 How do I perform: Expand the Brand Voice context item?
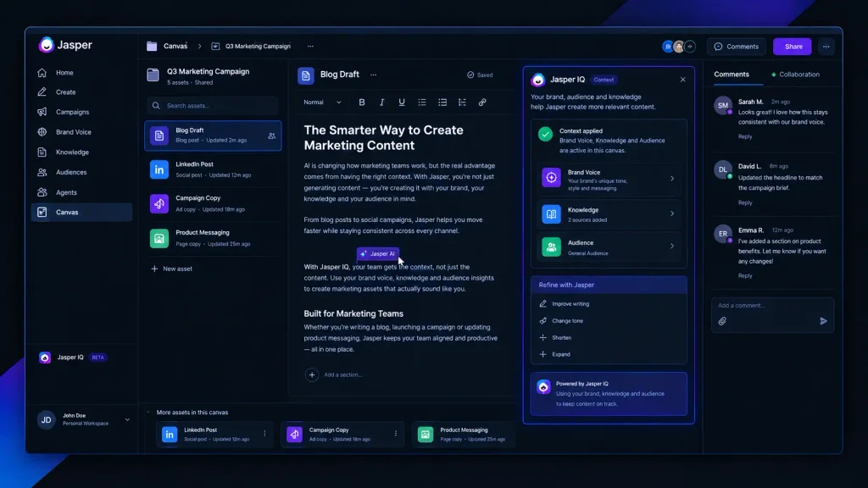coord(609,179)
